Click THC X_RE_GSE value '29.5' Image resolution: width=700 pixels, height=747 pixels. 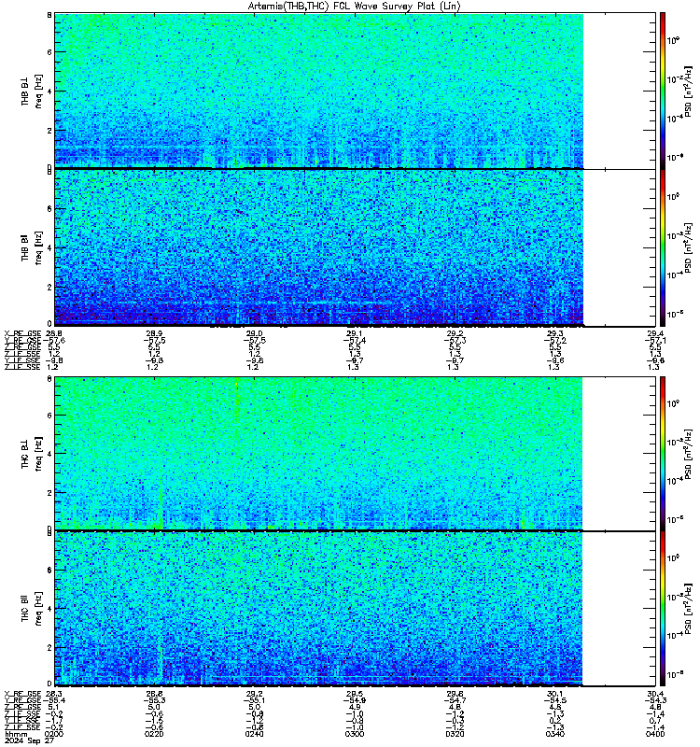tap(355, 694)
